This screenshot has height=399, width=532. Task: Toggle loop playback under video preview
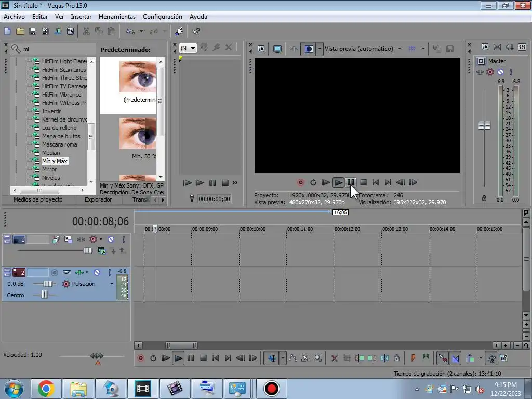[313, 182]
